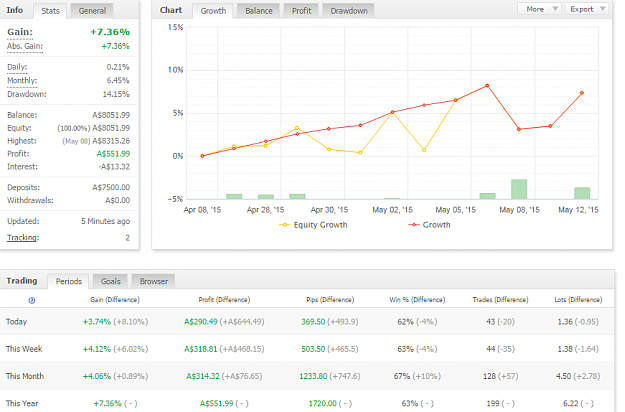Image resolution: width=625 pixels, height=412 pixels.
Task: Click the Trades (Difference) column header
Action: pyautogui.click(x=500, y=300)
